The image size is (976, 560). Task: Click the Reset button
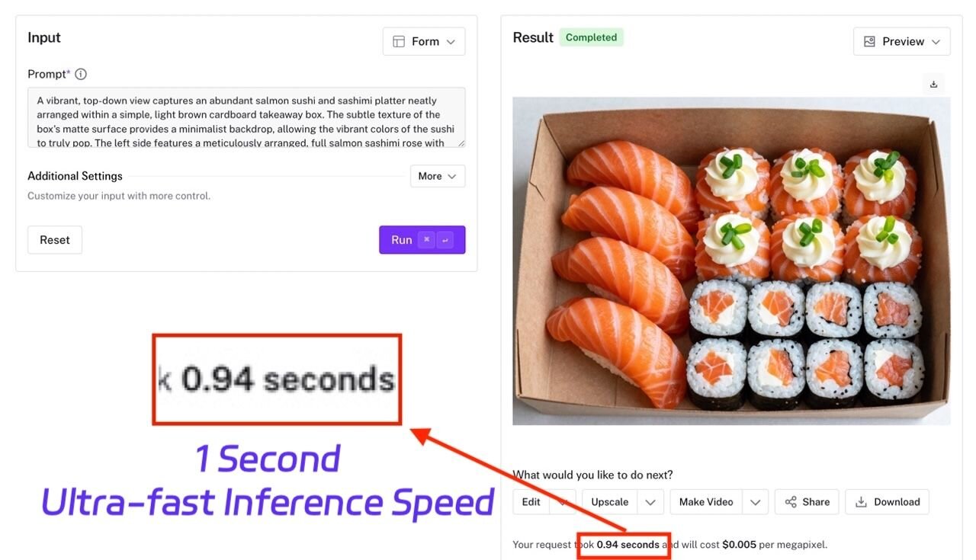[55, 240]
